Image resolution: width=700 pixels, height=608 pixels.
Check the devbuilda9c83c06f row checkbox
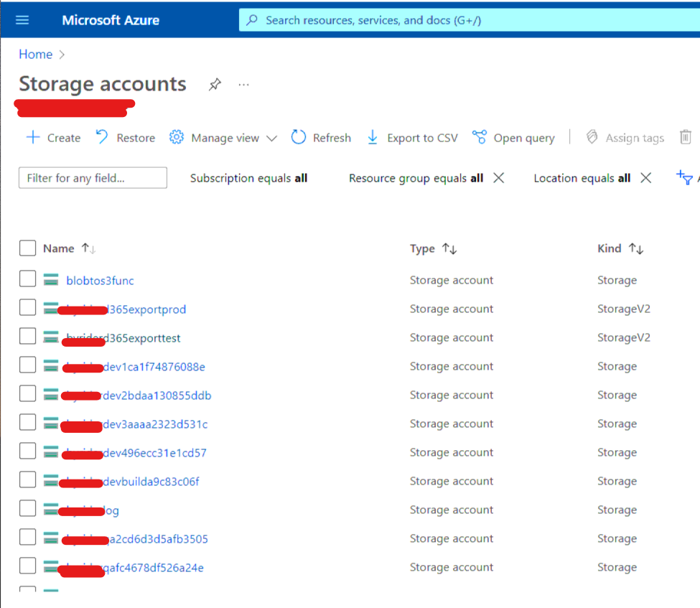pyautogui.click(x=28, y=480)
